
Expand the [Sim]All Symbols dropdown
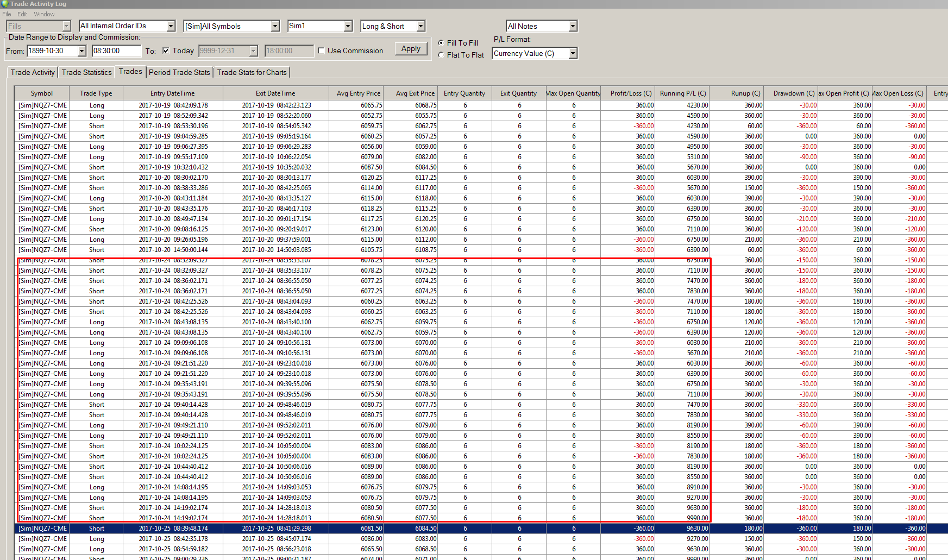point(275,26)
